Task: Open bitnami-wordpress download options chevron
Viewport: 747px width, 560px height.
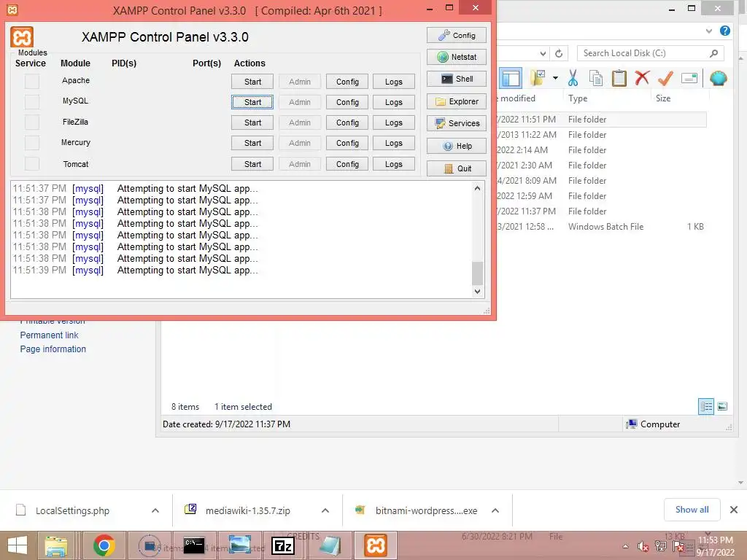Action: (495, 510)
